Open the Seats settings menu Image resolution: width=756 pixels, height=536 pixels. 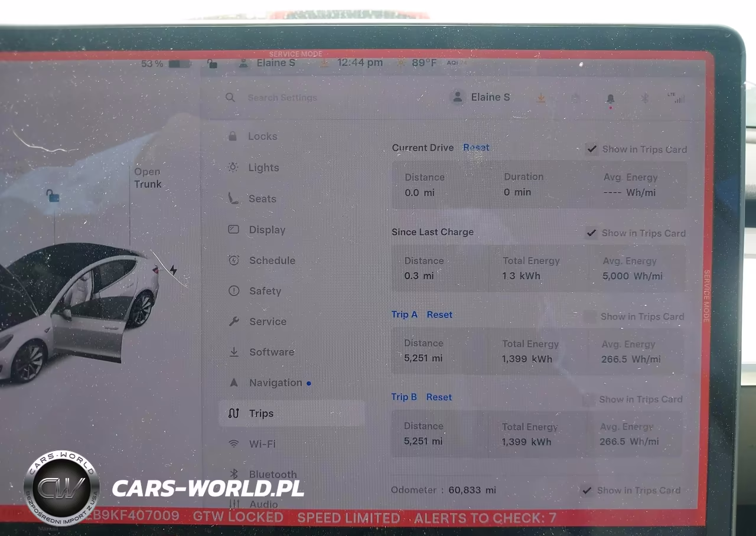262,199
